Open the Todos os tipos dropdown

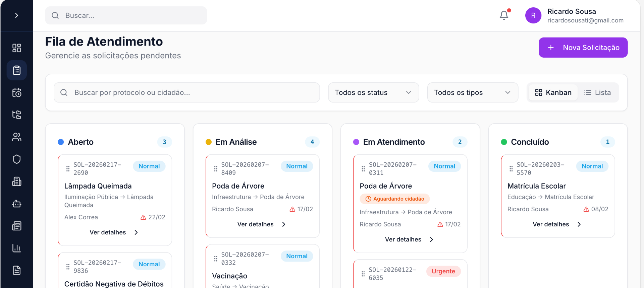[x=473, y=92]
